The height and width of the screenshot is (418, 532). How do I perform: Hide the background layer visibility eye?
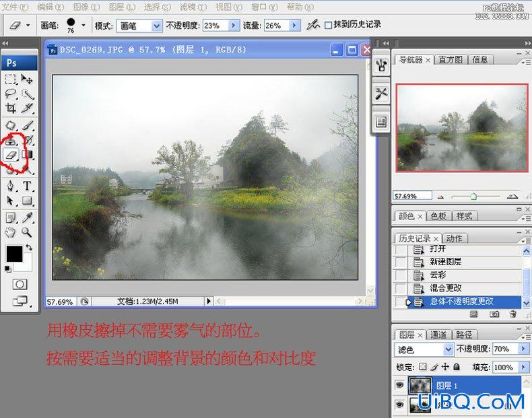[x=400, y=405]
